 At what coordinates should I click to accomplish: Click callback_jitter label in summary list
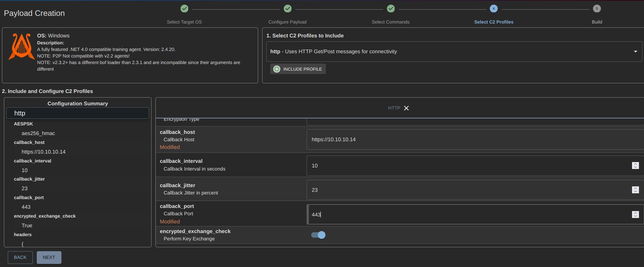(29, 179)
